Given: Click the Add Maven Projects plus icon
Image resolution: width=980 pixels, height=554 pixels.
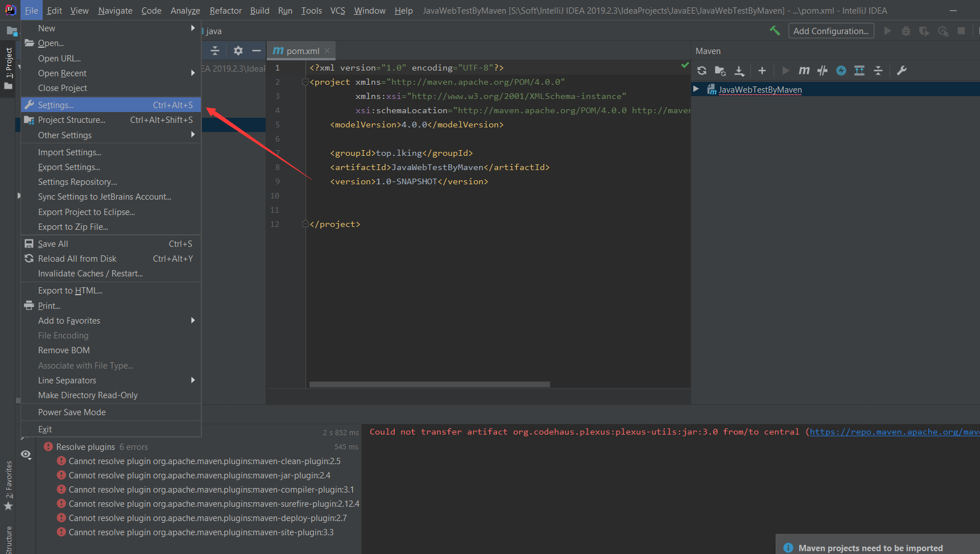Looking at the screenshot, I should (762, 71).
